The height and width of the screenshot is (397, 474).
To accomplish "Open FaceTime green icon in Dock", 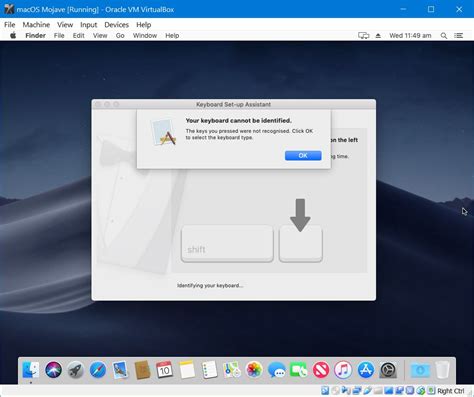I will (x=299, y=370).
